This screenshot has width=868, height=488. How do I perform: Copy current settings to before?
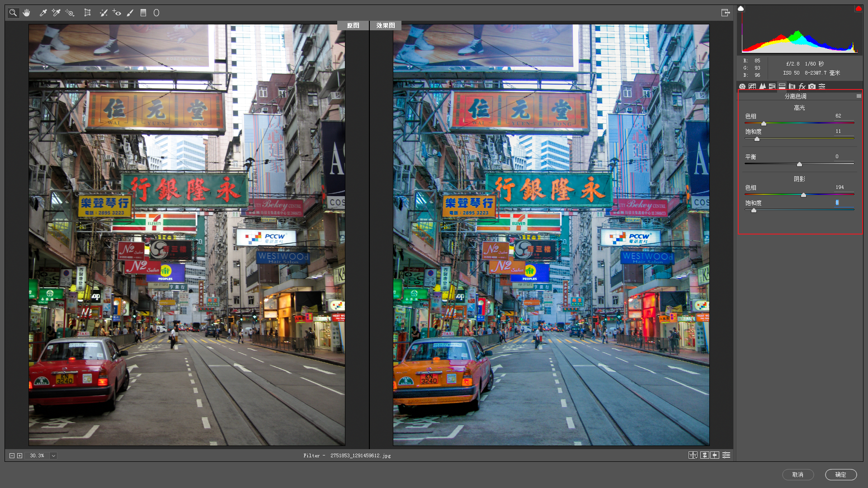pyautogui.click(x=715, y=455)
